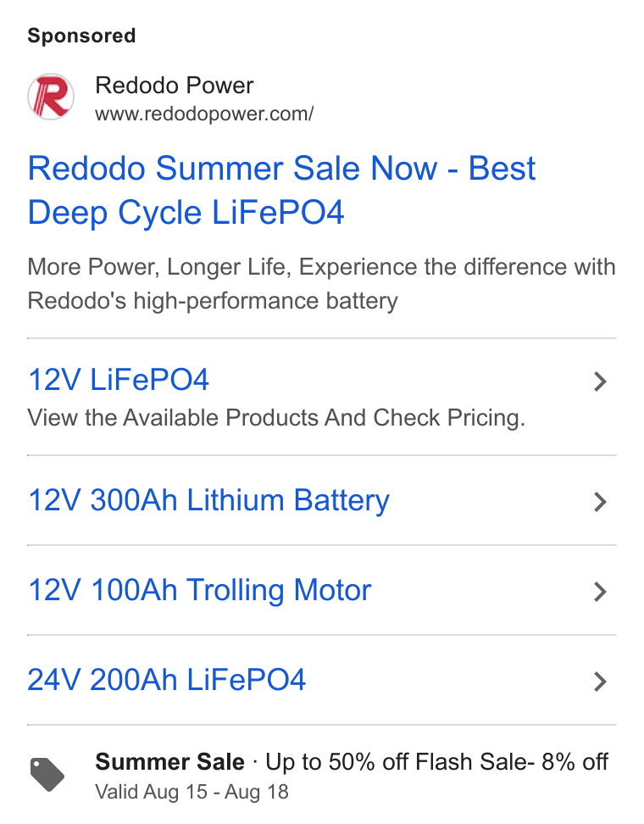
Task: Click the bold Summer Sale promotion label
Action: [x=169, y=761]
